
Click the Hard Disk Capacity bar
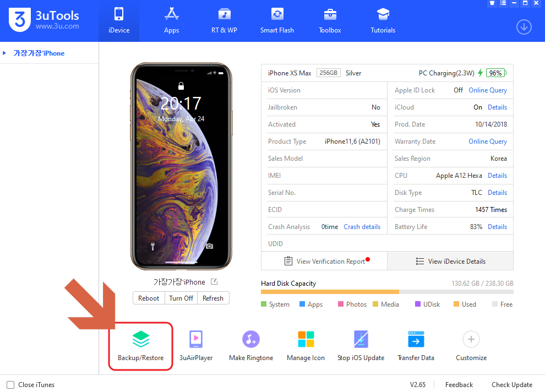[387, 292]
